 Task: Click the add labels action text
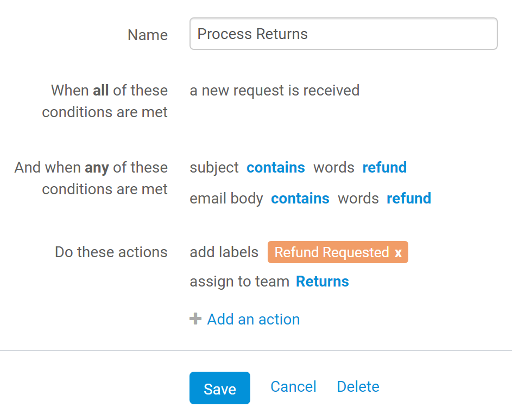pos(224,252)
